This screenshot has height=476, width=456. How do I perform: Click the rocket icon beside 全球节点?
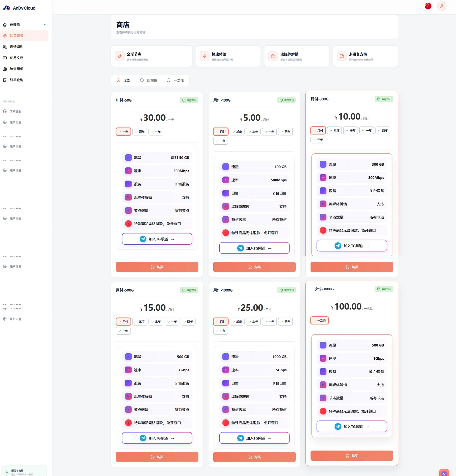tap(120, 56)
